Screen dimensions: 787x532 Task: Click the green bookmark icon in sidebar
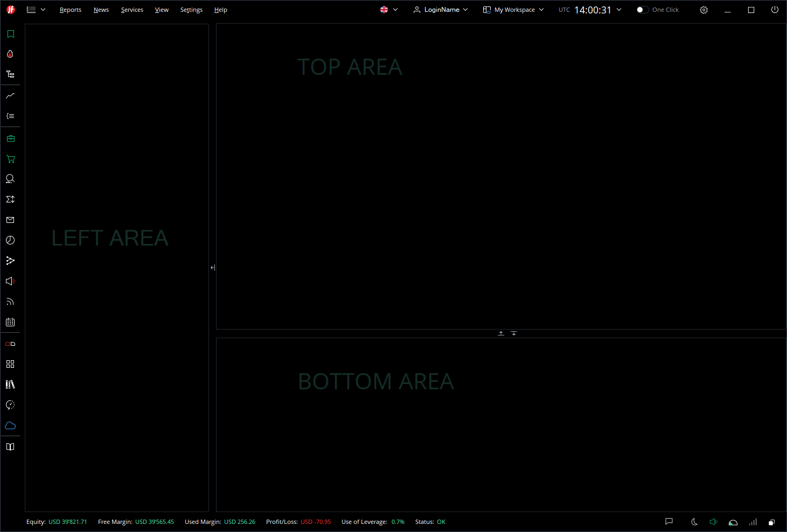click(x=10, y=34)
